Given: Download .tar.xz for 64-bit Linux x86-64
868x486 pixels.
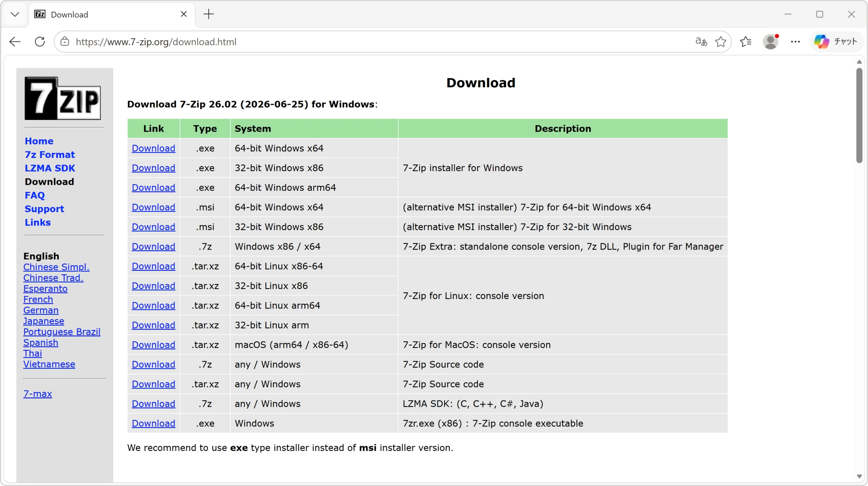Looking at the screenshot, I should (154, 266).
